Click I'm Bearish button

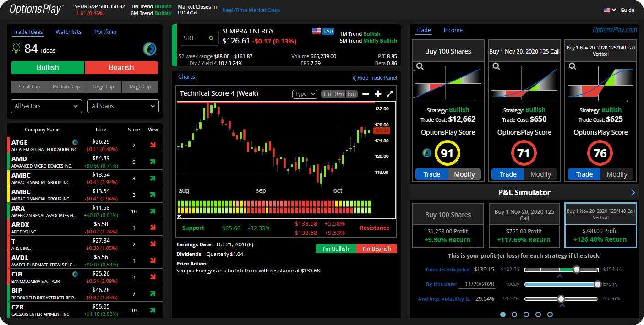tap(377, 249)
